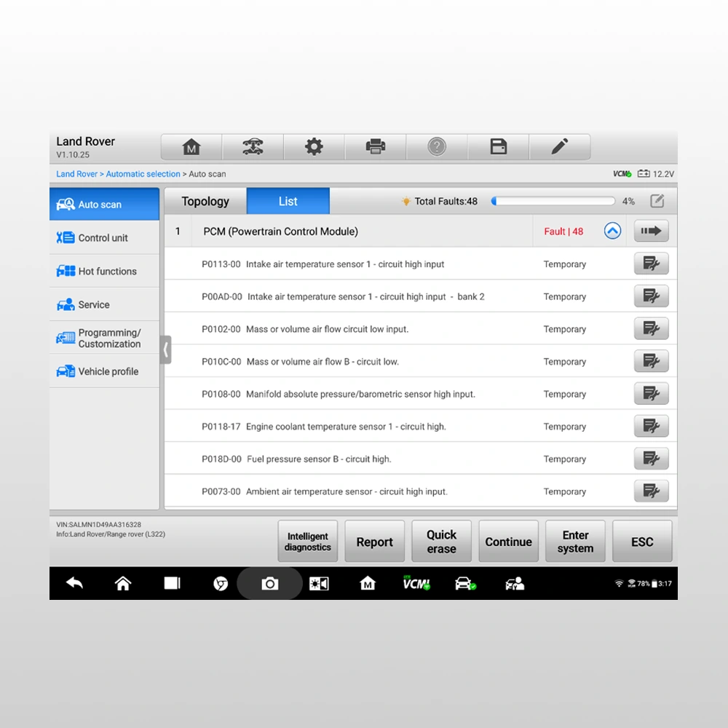Print scan results with printer icon
Screen dimensions: 728x728
(376, 147)
